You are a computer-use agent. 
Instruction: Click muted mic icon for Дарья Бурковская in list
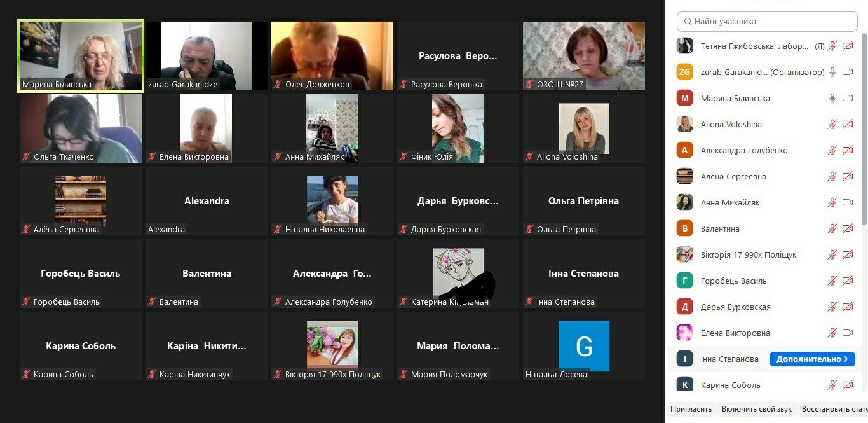point(832,307)
